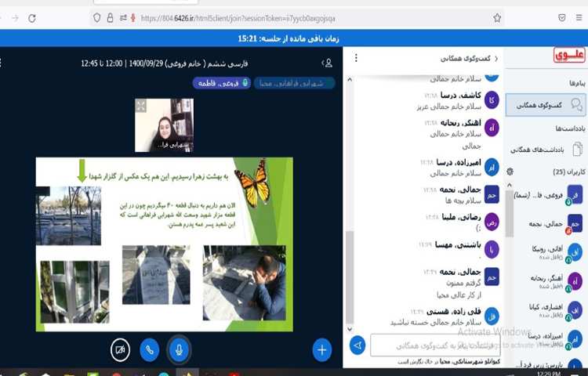Screen dimensions: 588x376
Task: Click the user list scrollbar up arrow
Action: 509,185
